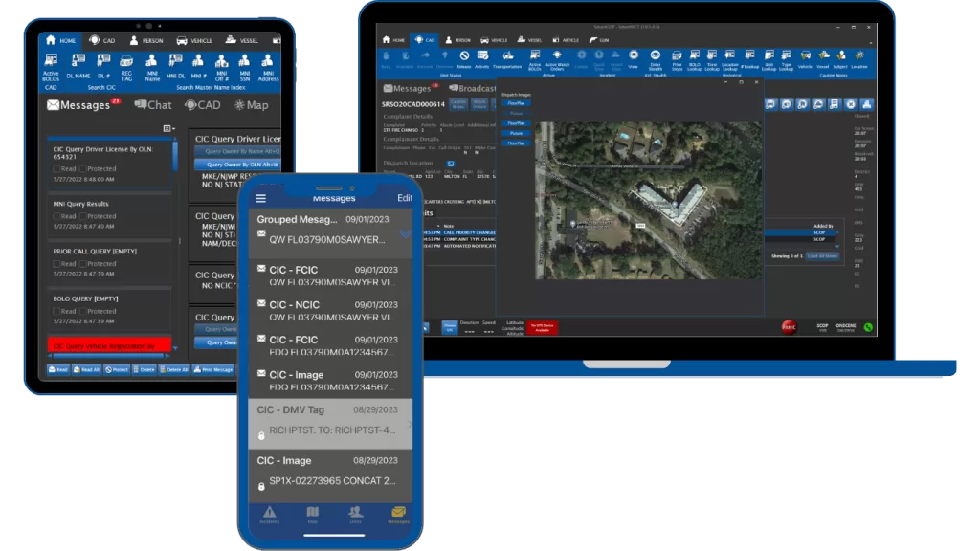Expand the Grouped Messages chevron on phone
Viewport: 980px width, 551px height.
(405, 233)
